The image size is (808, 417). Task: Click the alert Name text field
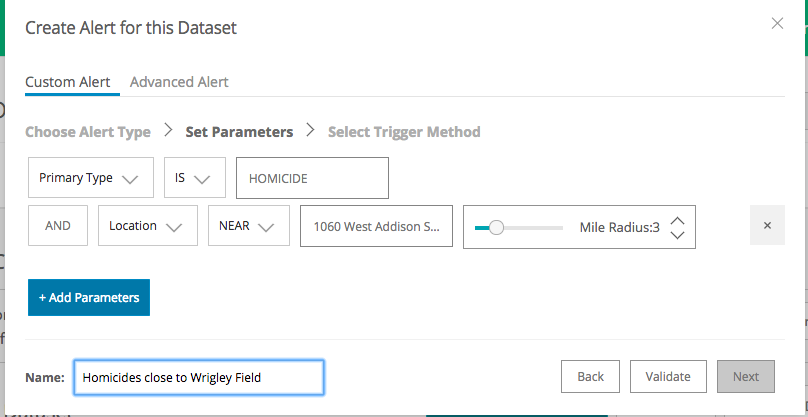[199, 377]
